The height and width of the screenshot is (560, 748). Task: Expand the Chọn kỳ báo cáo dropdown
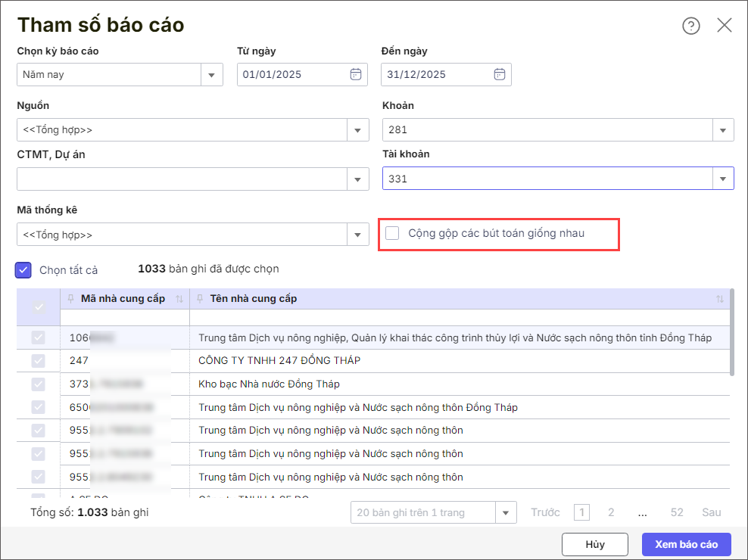(x=211, y=75)
